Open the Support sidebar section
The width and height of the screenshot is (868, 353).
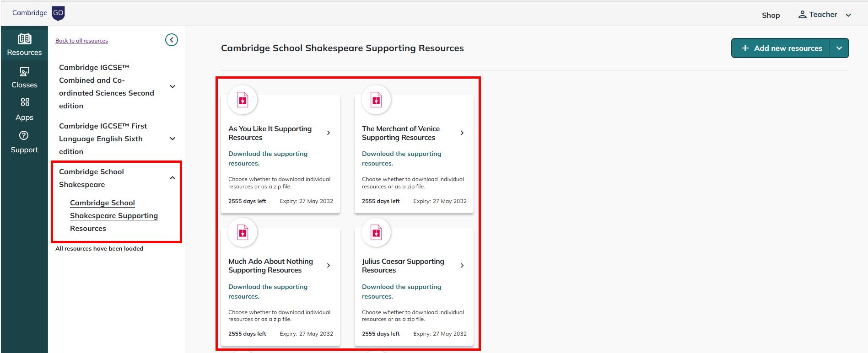pyautogui.click(x=24, y=142)
